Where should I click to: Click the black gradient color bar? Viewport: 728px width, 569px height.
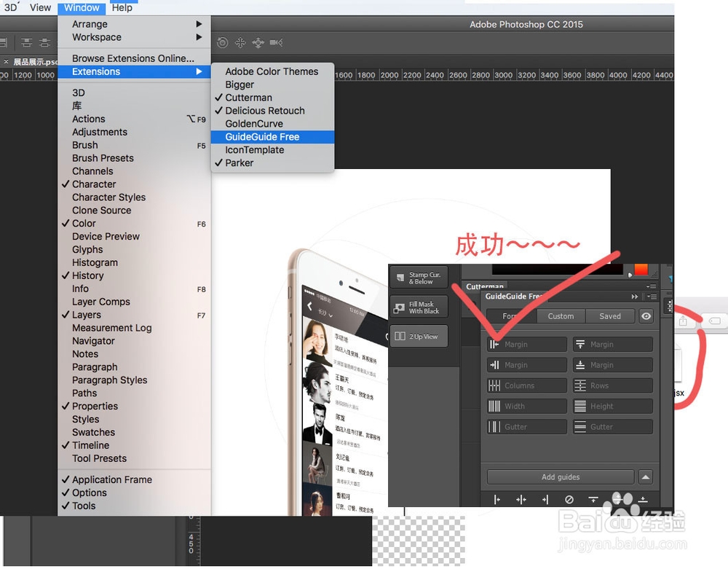click(557, 269)
